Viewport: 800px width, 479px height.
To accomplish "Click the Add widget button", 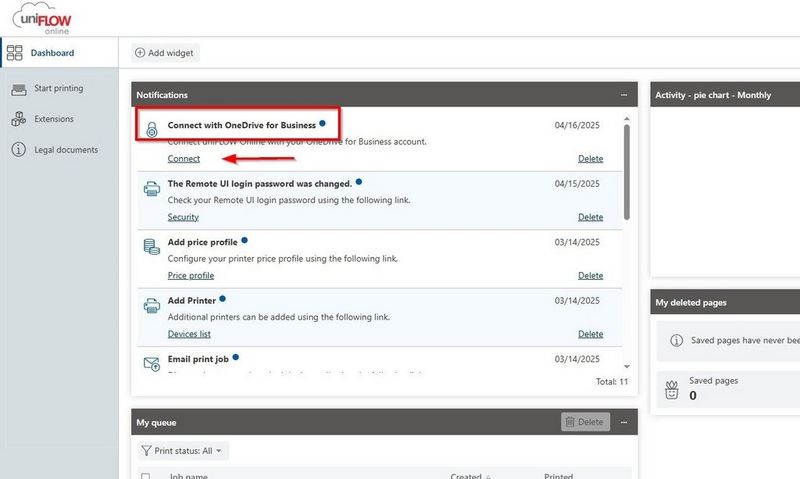I will coord(165,52).
